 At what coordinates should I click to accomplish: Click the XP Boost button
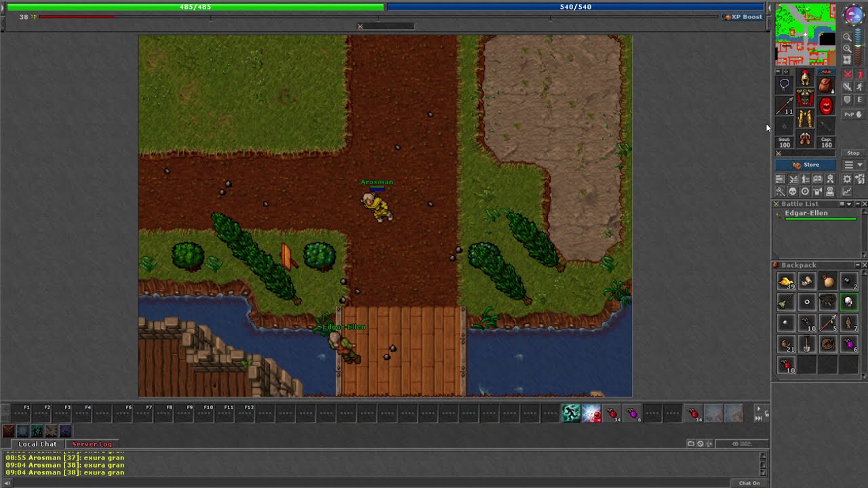click(x=744, y=17)
